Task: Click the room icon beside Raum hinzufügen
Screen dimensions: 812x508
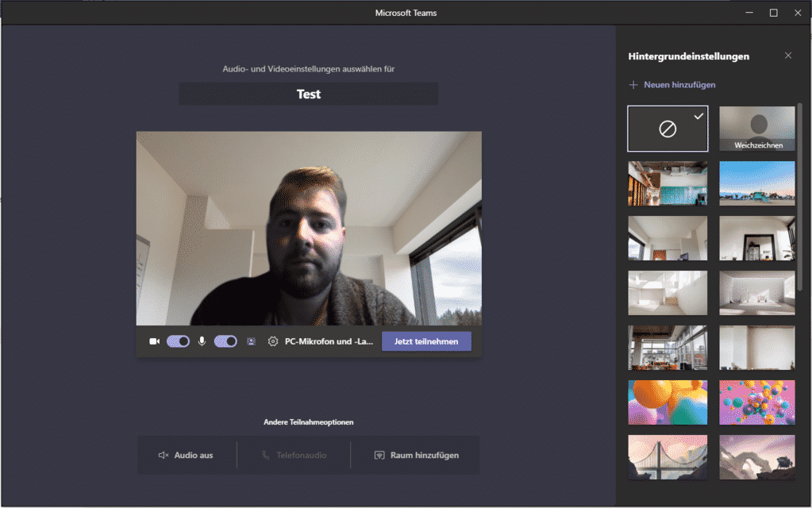Action: (379, 455)
